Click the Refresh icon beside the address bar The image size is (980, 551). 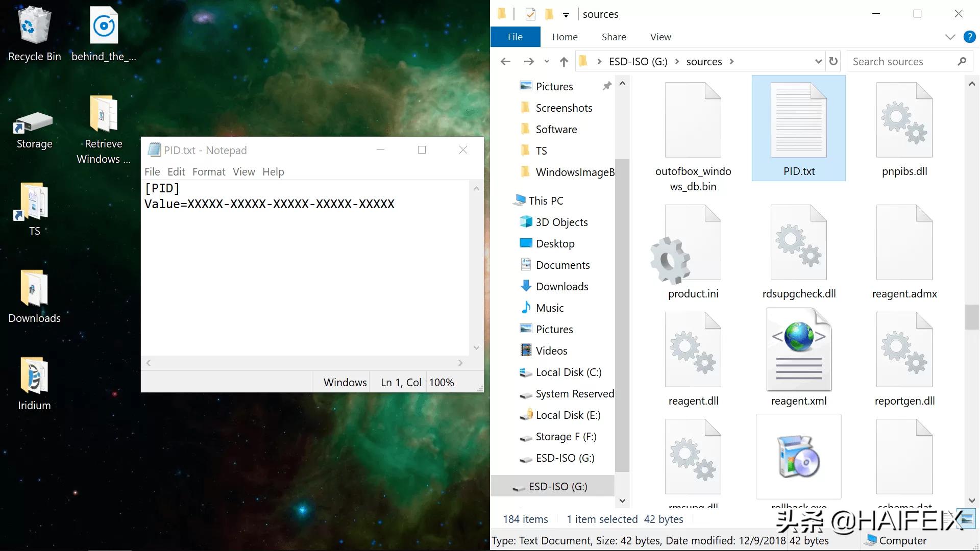pyautogui.click(x=833, y=61)
